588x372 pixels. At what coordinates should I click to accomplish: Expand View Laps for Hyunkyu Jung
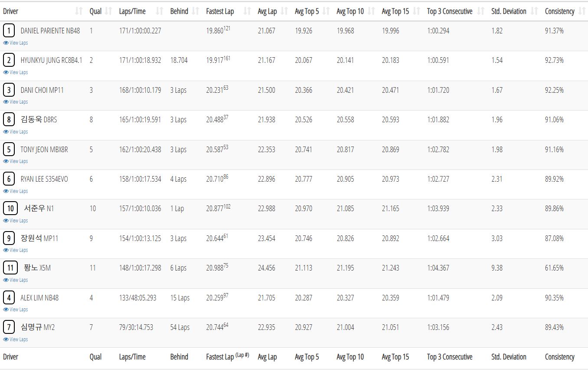click(18, 72)
